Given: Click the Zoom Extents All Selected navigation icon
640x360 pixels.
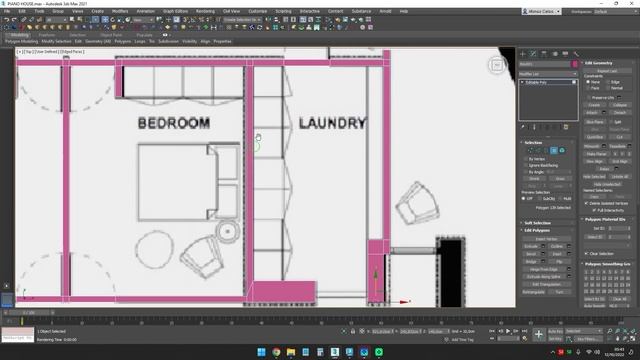Looking at the screenshot, I should point(633,331).
